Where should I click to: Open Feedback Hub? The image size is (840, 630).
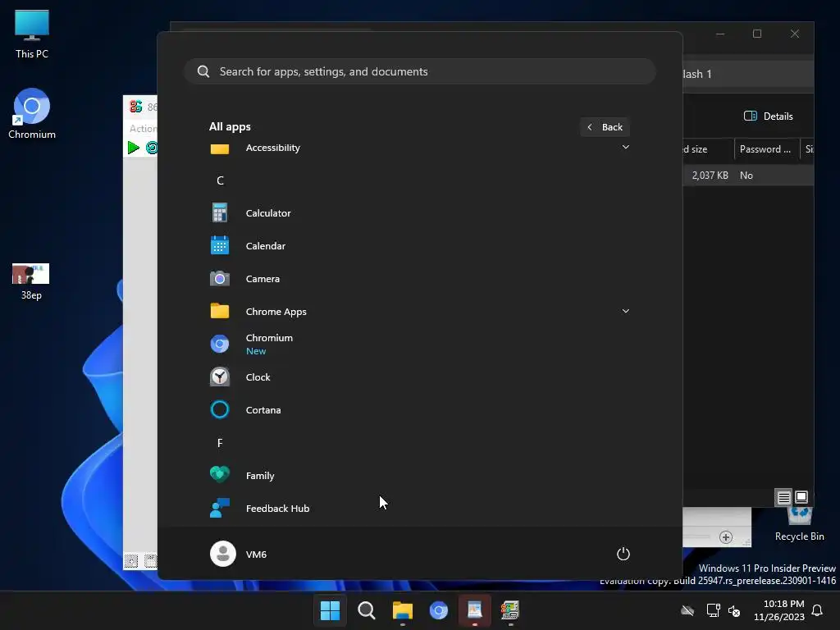point(419,509)
